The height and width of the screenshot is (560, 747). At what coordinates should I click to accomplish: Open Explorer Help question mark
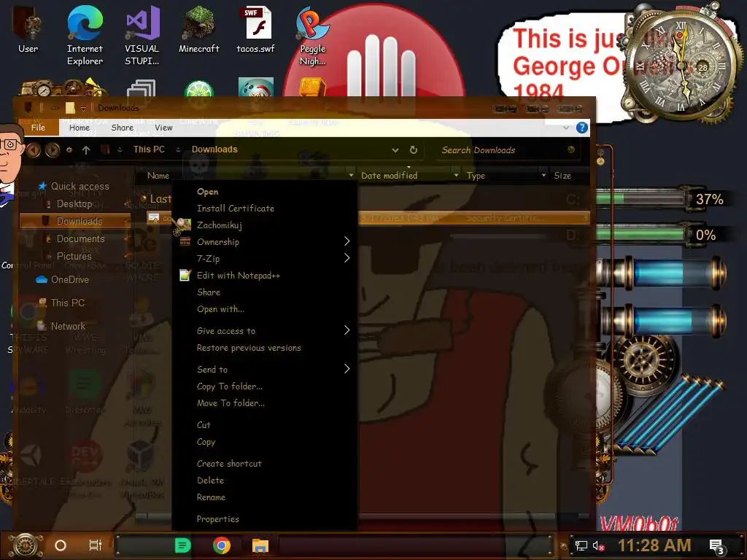(581, 128)
